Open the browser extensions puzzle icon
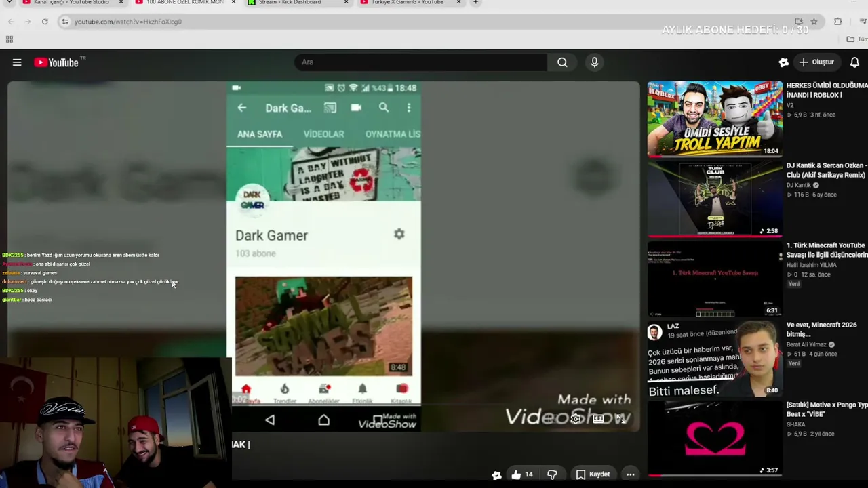 point(838,22)
